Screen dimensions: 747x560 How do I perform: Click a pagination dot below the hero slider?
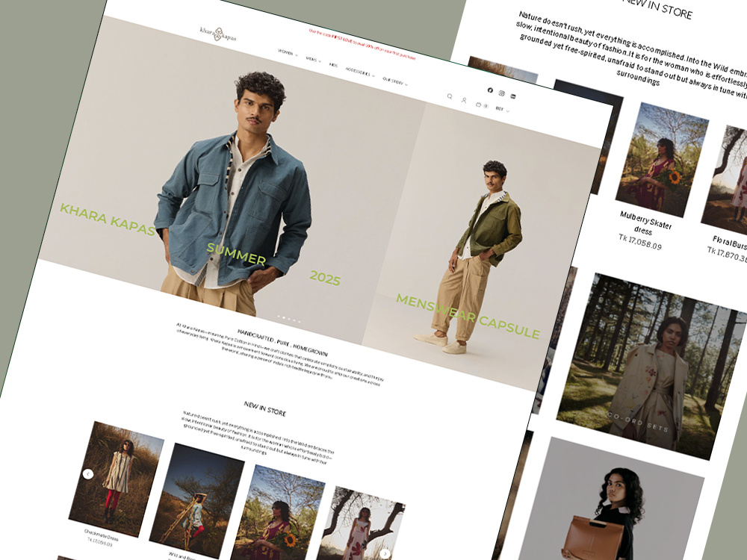[x=289, y=319]
